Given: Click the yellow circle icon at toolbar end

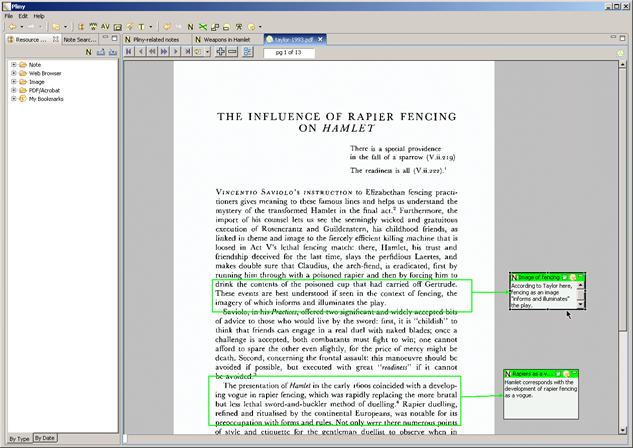Looking at the screenshot, I should [x=252, y=27].
